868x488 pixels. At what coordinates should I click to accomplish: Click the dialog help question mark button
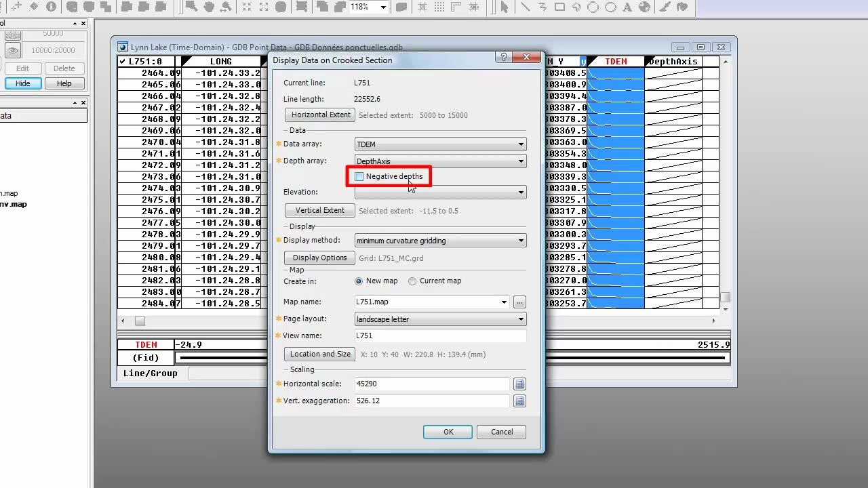point(503,58)
